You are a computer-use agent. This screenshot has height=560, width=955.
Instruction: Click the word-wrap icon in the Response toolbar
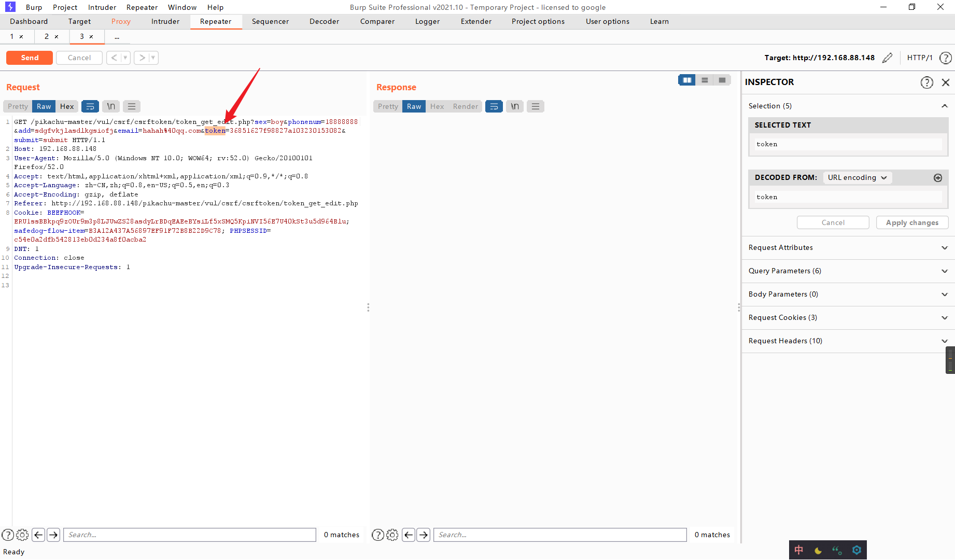click(x=494, y=106)
